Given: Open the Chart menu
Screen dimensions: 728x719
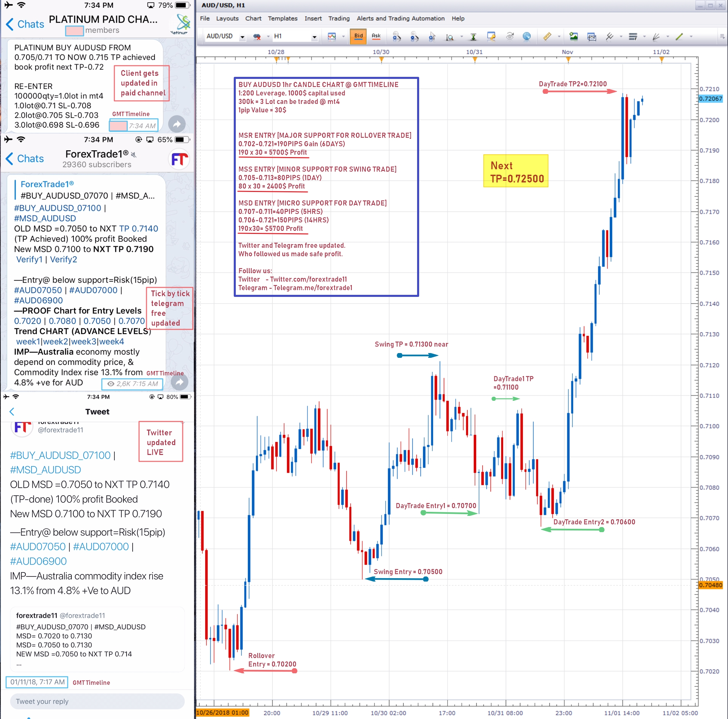Looking at the screenshot, I should [x=253, y=19].
